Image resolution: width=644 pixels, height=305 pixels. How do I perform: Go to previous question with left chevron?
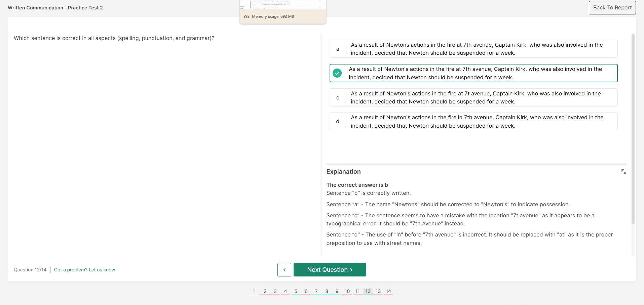tap(284, 270)
